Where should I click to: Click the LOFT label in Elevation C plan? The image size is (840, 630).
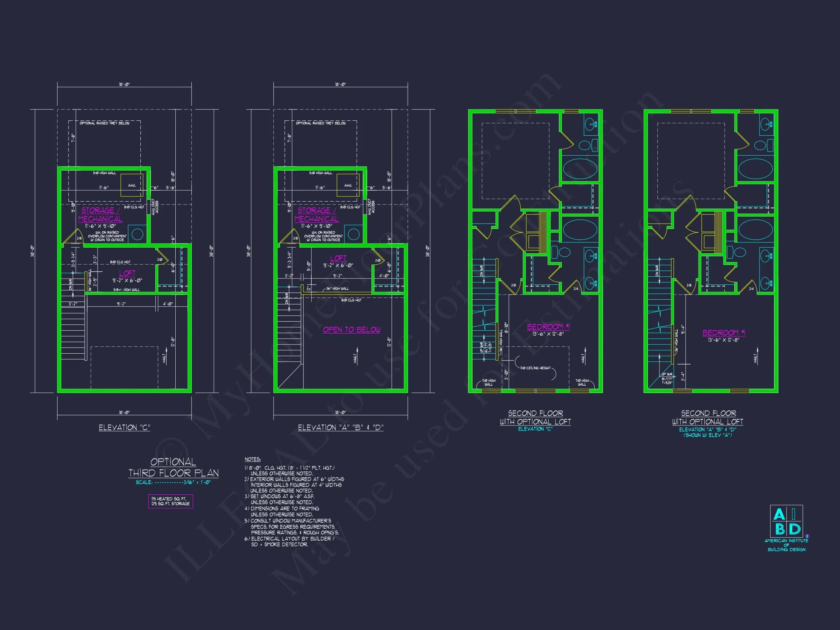[127, 273]
